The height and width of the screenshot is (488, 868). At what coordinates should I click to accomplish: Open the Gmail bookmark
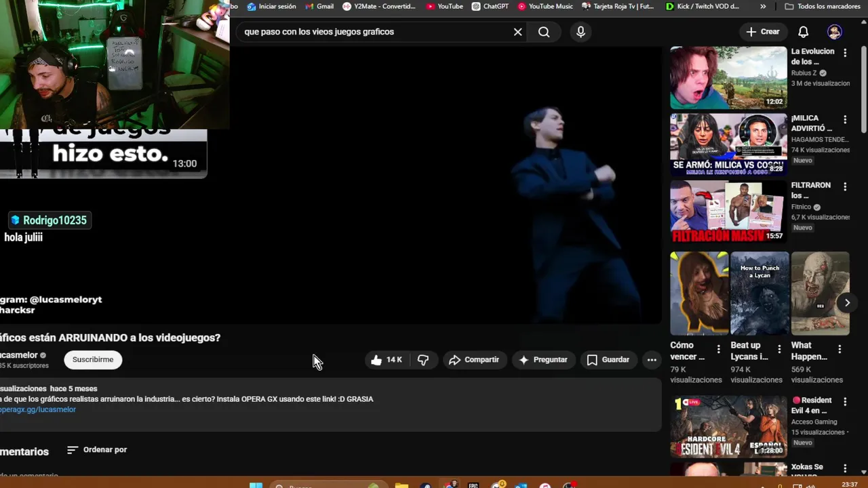[319, 6]
